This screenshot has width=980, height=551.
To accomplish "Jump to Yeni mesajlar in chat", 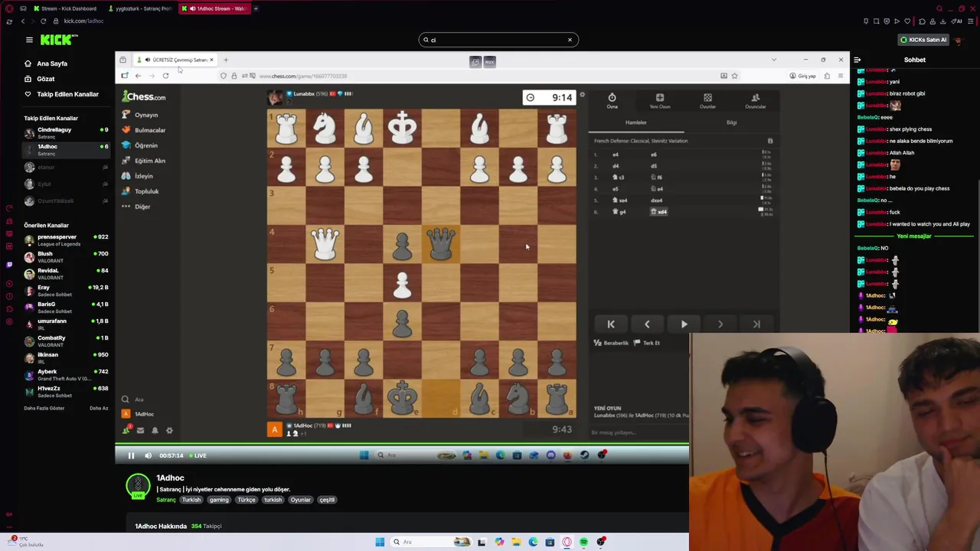I will [x=914, y=236].
